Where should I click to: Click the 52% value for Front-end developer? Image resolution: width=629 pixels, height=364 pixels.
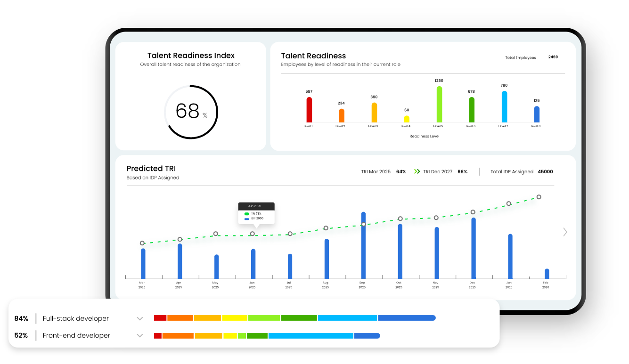(x=21, y=336)
